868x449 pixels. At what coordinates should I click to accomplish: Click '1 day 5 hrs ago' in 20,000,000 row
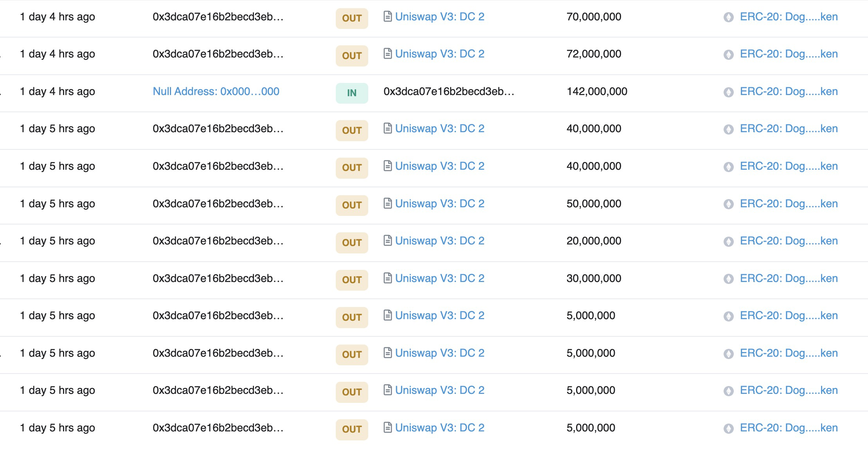tap(58, 241)
